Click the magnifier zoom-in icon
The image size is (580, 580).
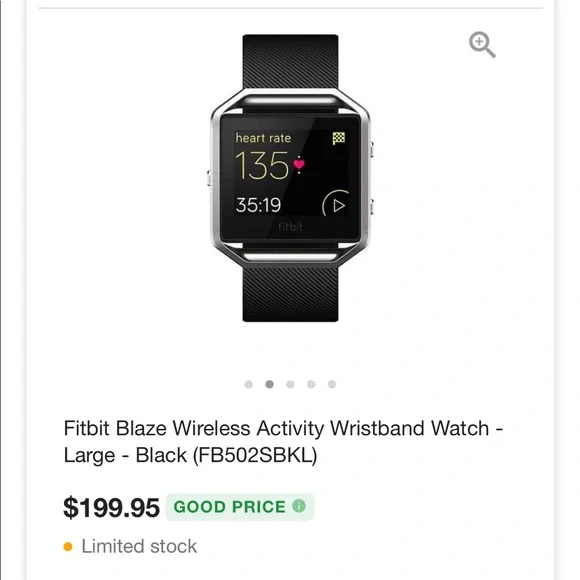click(482, 44)
